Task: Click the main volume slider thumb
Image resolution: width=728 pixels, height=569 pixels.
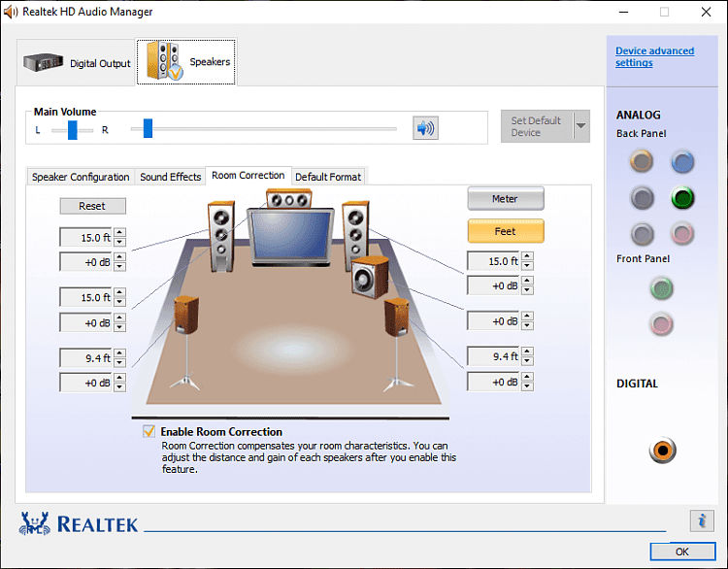Action: click(x=148, y=128)
